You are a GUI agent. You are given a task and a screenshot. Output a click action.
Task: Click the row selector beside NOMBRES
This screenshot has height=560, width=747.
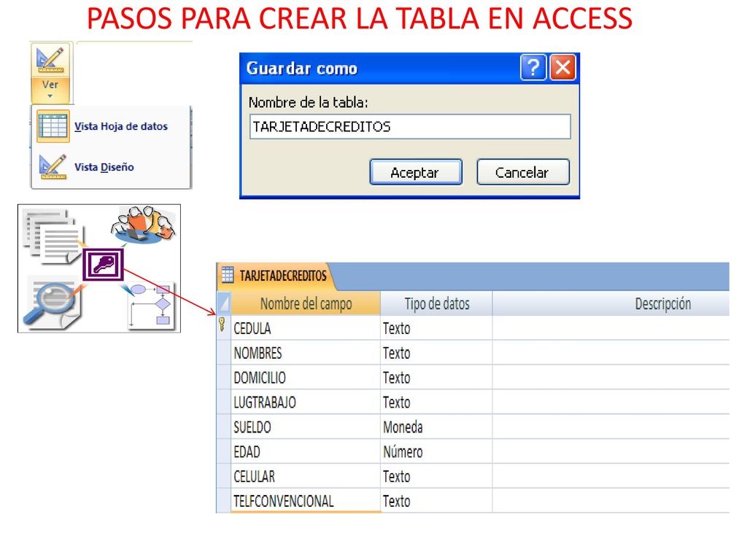click(x=223, y=353)
